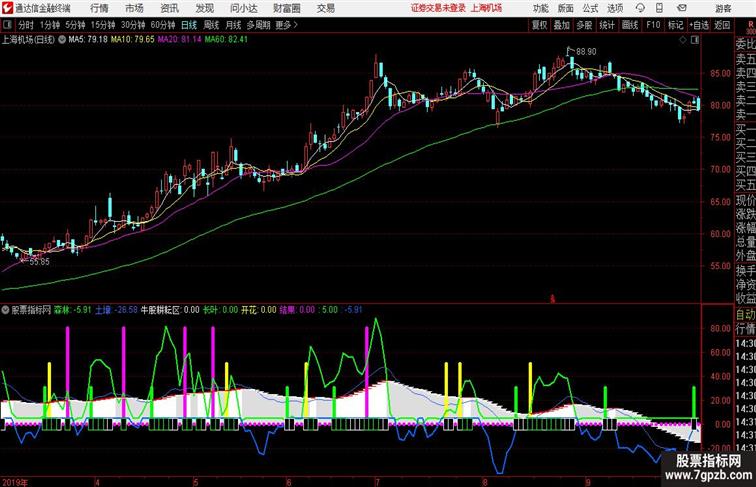Click the 88.90 high price marker
This screenshot has width=756, height=487.
coord(586,52)
